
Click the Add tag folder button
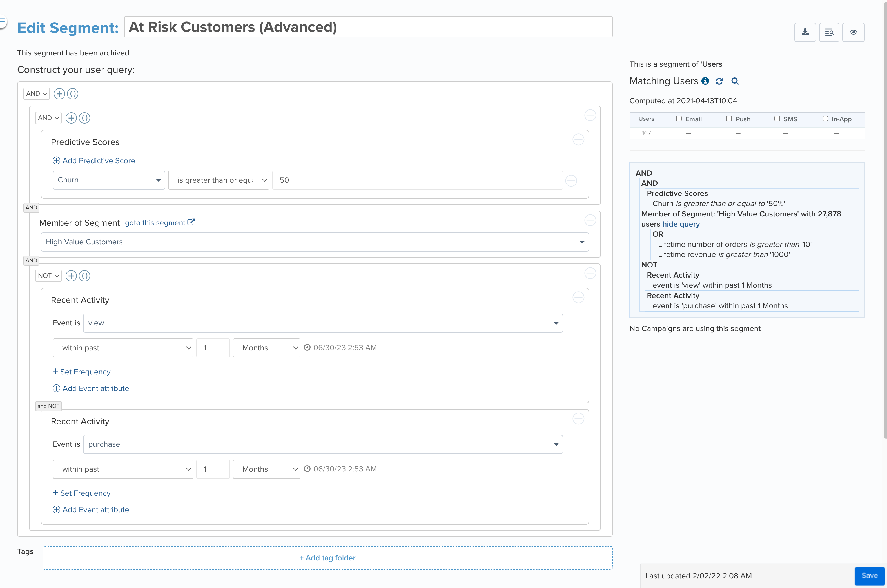point(327,558)
